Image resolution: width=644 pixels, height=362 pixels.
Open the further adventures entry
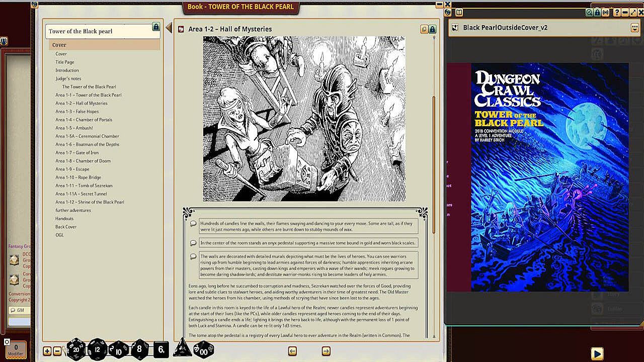click(x=73, y=210)
